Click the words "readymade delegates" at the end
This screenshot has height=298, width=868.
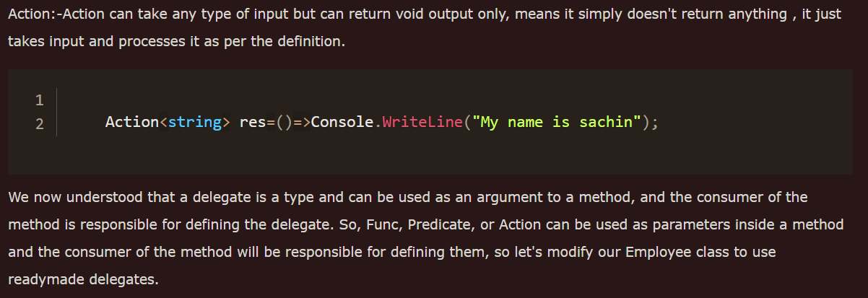click(82, 279)
